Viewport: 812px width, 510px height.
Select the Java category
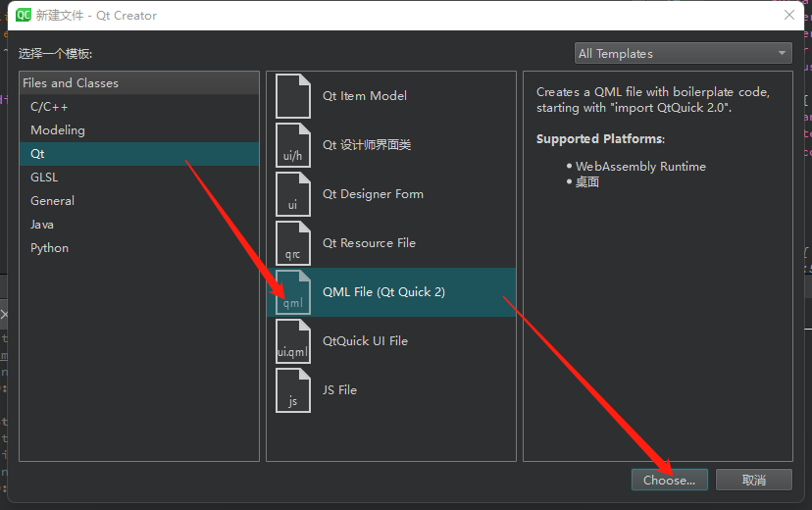tap(139, 225)
